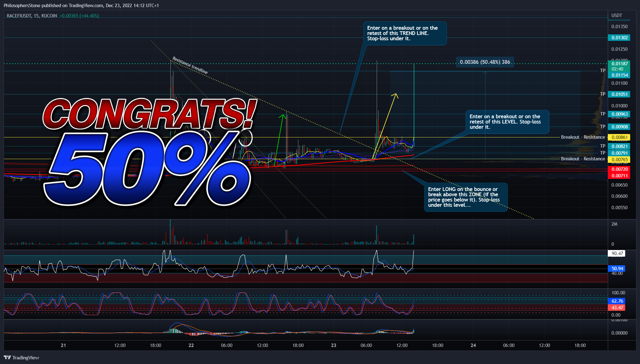Click the current price label 0.01187
This screenshot has width=640, height=364.
619,63
